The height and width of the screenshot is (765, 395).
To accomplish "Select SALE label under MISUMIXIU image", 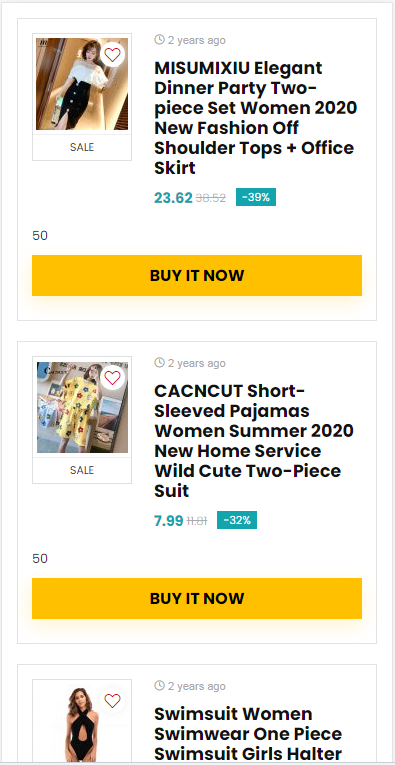I will coord(82,147).
